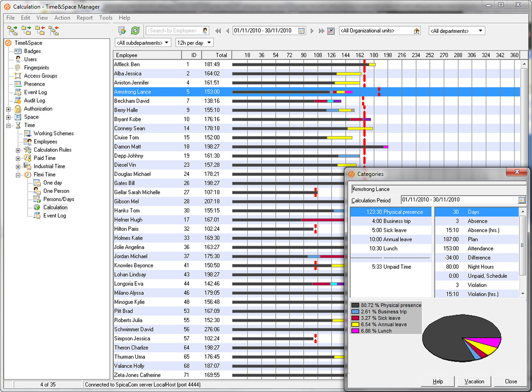Open One day under Flexi Time
This screenshot has width=532, height=392.
click(52, 183)
